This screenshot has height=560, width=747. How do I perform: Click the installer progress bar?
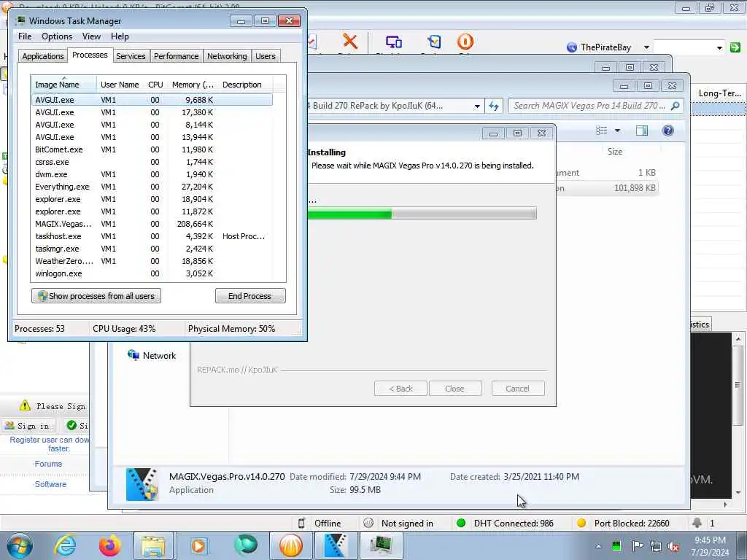[422, 213]
